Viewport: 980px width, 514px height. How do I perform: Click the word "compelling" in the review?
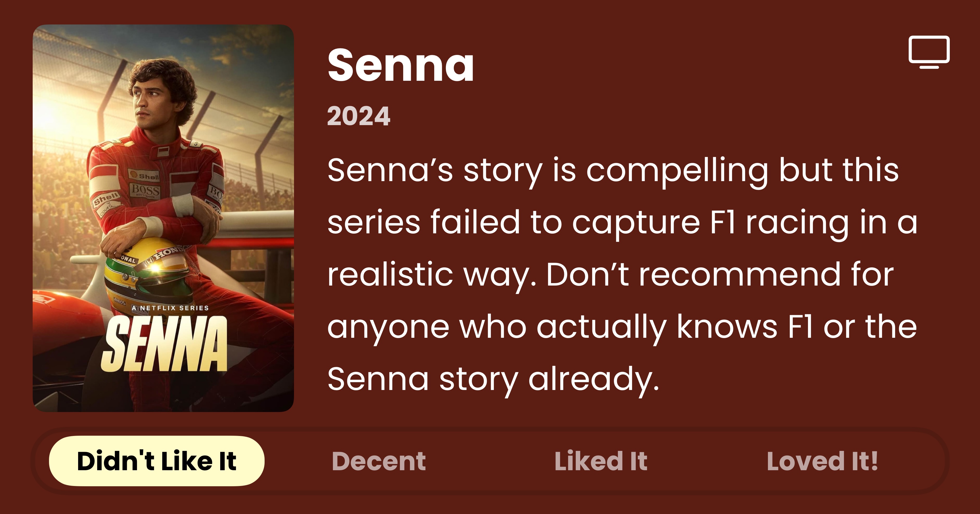676,171
